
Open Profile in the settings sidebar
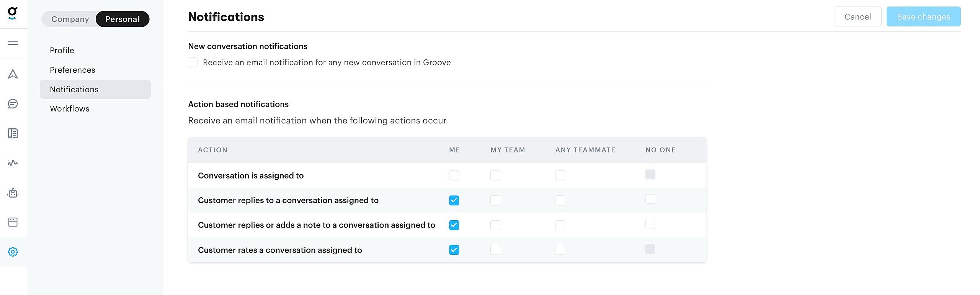point(62,51)
